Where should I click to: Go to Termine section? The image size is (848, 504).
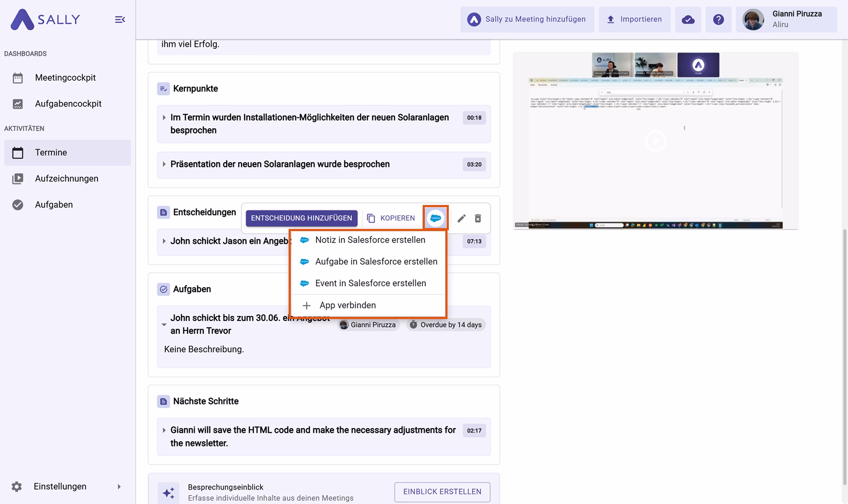67,152
